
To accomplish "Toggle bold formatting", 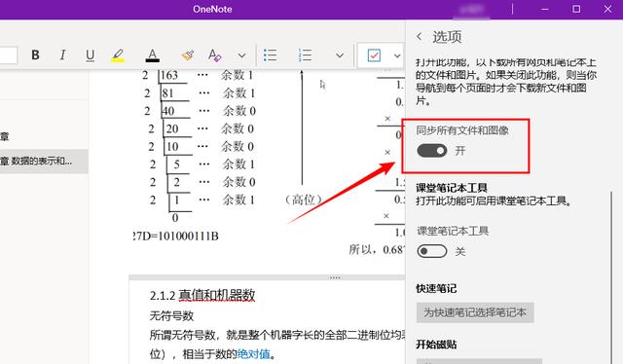I will [35, 55].
